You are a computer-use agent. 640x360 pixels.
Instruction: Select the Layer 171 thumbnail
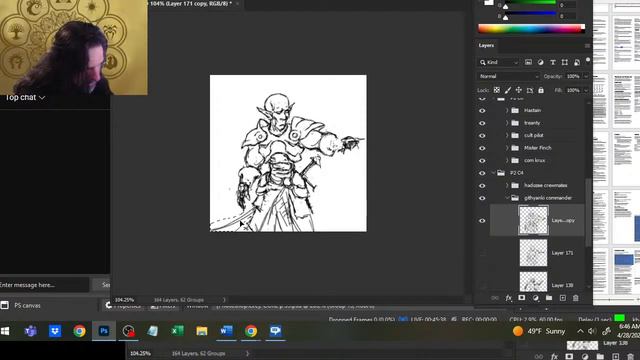533,253
